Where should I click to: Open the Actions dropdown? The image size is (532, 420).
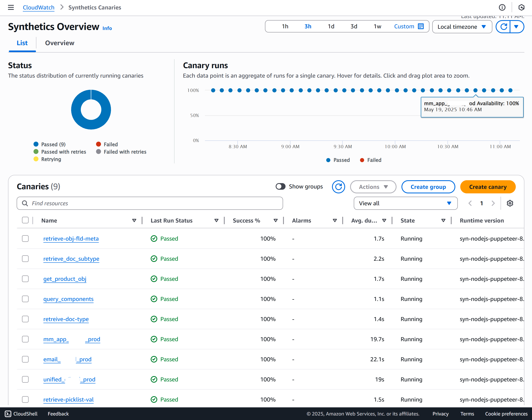pos(373,187)
